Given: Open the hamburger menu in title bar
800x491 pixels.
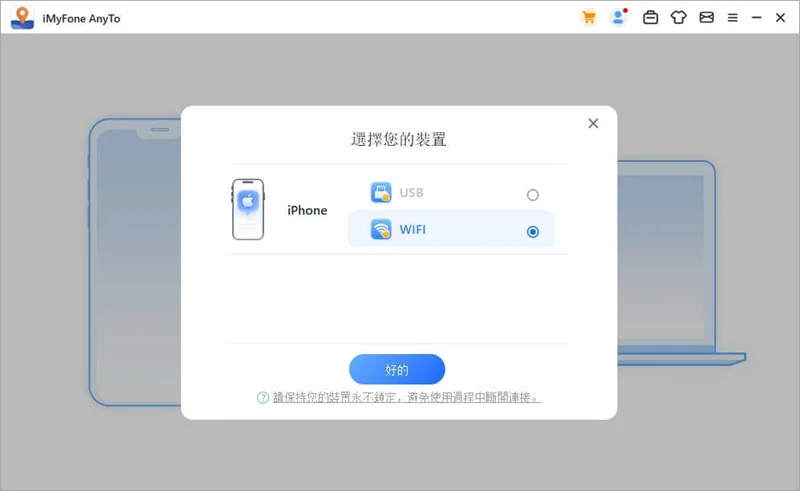Looking at the screenshot, I should (733, 18).
